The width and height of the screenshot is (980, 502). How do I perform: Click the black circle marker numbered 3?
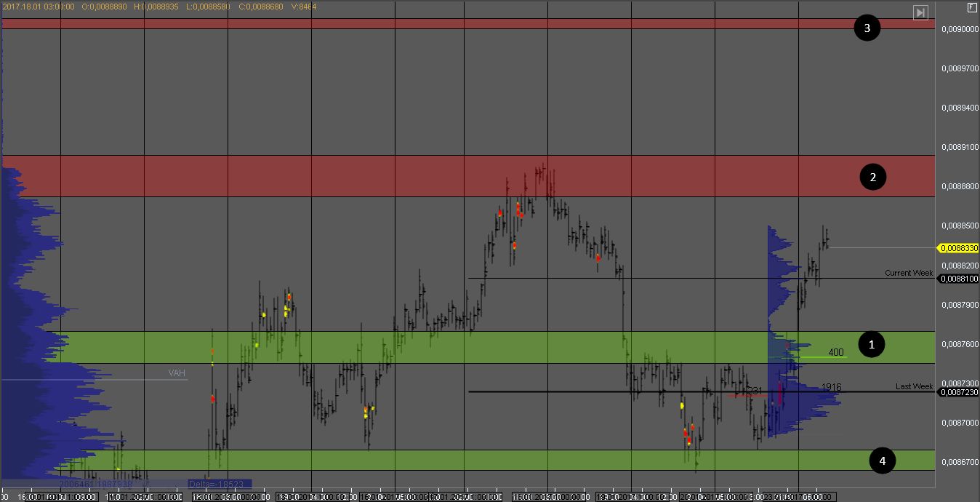867,28
